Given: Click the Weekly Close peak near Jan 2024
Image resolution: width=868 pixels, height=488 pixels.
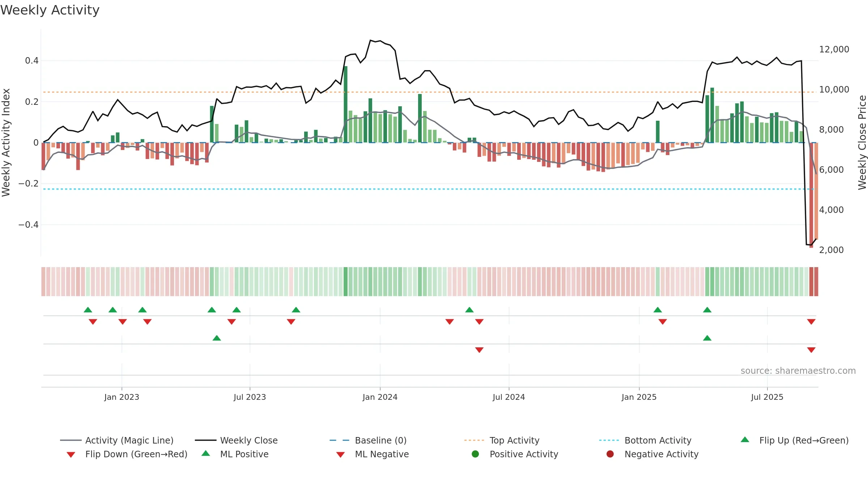Looking at the screenshot, I should click(x=371, y=40).
